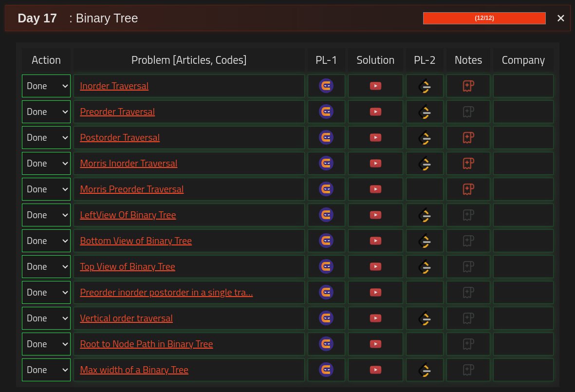This screenshot has width=575, height=392.
Task: Open the LeftView Of Binary Tree link
Action: point(128,215)
